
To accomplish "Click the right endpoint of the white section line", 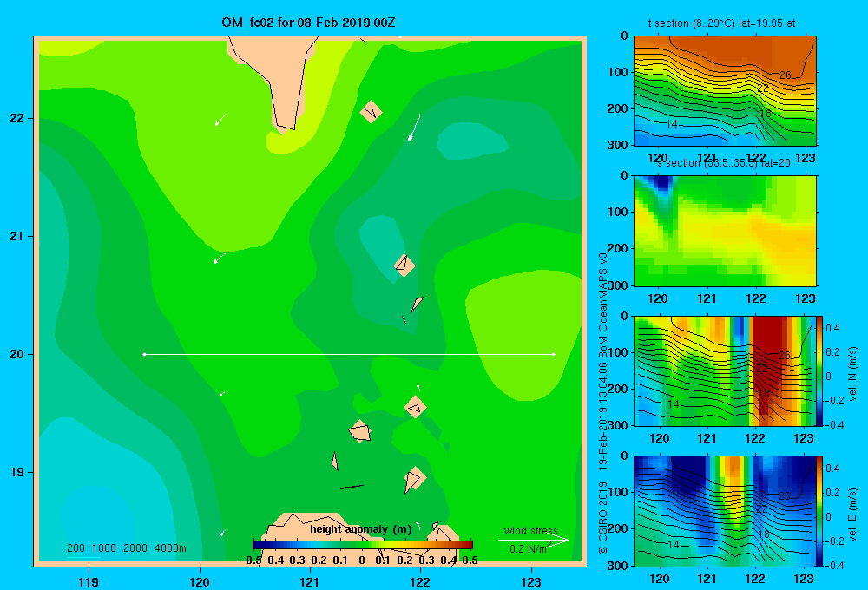I will point(554,354).
